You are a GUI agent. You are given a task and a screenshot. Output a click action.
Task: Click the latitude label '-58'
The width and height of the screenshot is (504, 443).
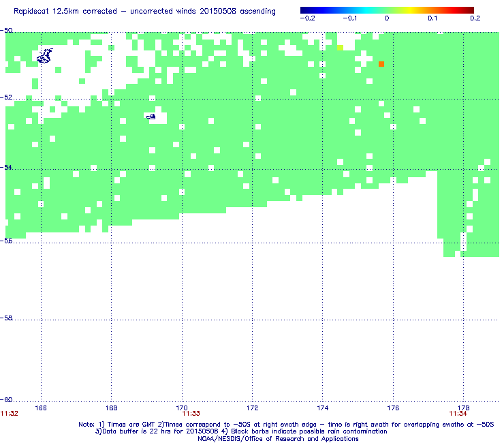pyautogui.click(x=6, y=318)
